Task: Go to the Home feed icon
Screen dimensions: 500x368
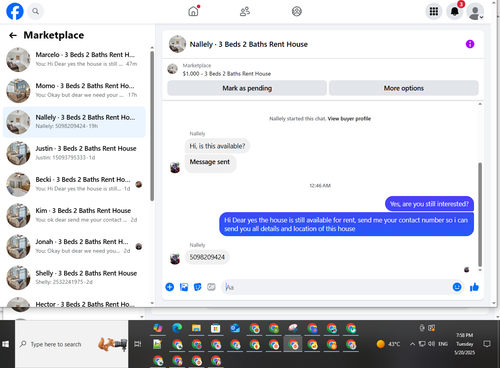Action: [193, 11]
